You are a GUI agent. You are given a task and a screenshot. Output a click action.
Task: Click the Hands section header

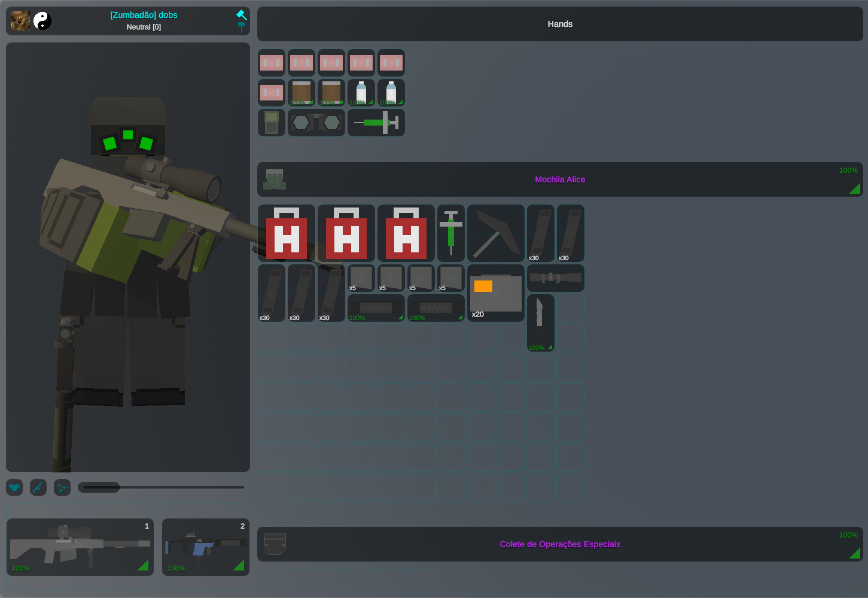560,24
